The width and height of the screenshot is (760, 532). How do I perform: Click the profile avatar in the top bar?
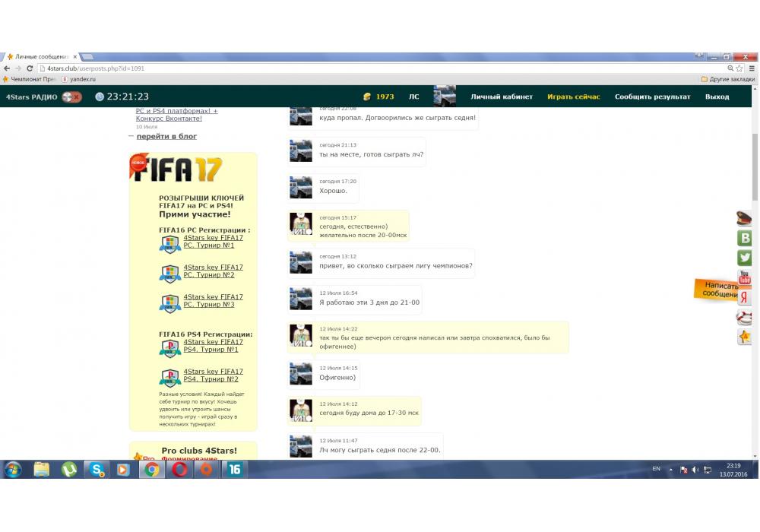click(445, 97)
